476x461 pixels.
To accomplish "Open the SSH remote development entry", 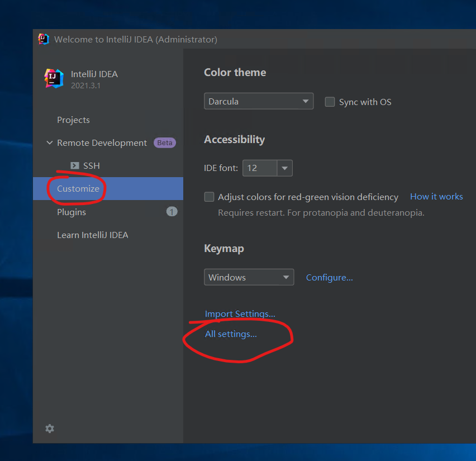I will (92, 166).
